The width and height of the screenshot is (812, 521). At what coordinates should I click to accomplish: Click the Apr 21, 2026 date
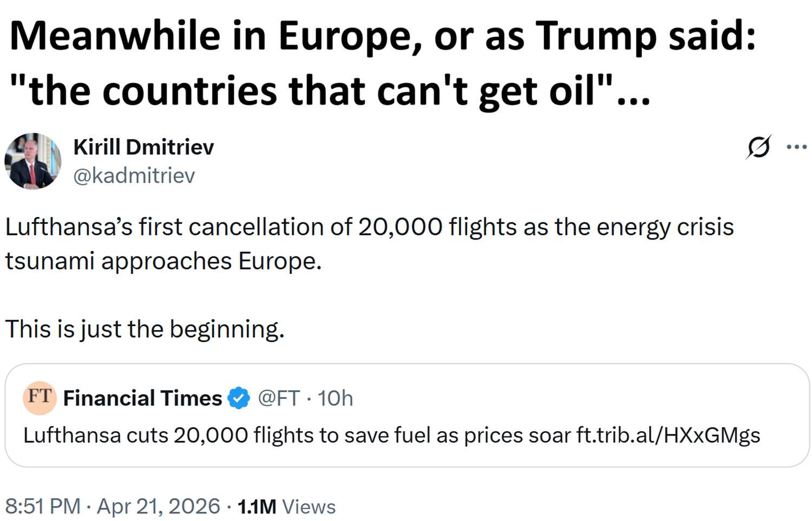(159, 506)
